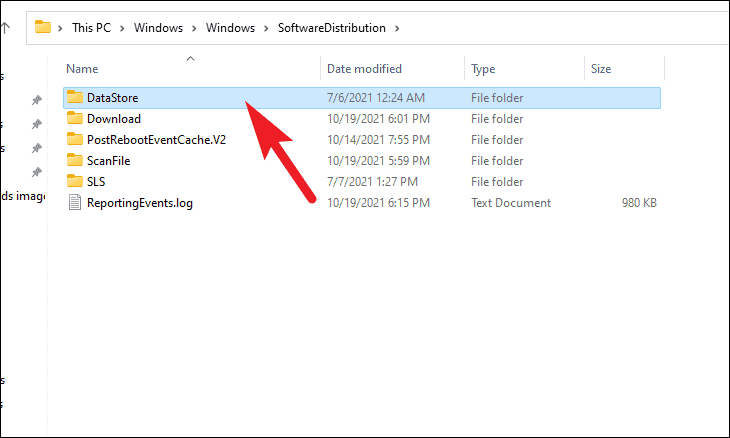Screen dimensions: 730x438
Task: Expand chevron after second Windows breadcrumb
Action: click(266, 28)
